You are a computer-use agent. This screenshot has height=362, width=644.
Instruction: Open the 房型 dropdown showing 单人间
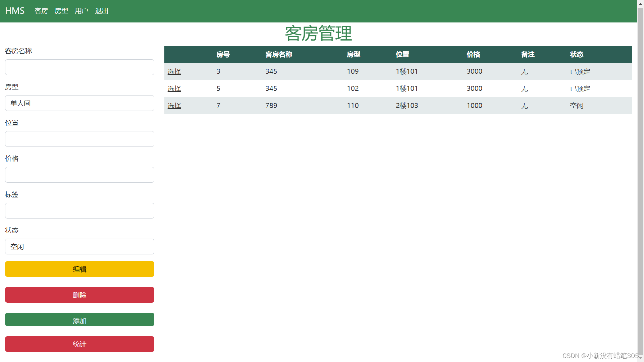tap(79, 103)
